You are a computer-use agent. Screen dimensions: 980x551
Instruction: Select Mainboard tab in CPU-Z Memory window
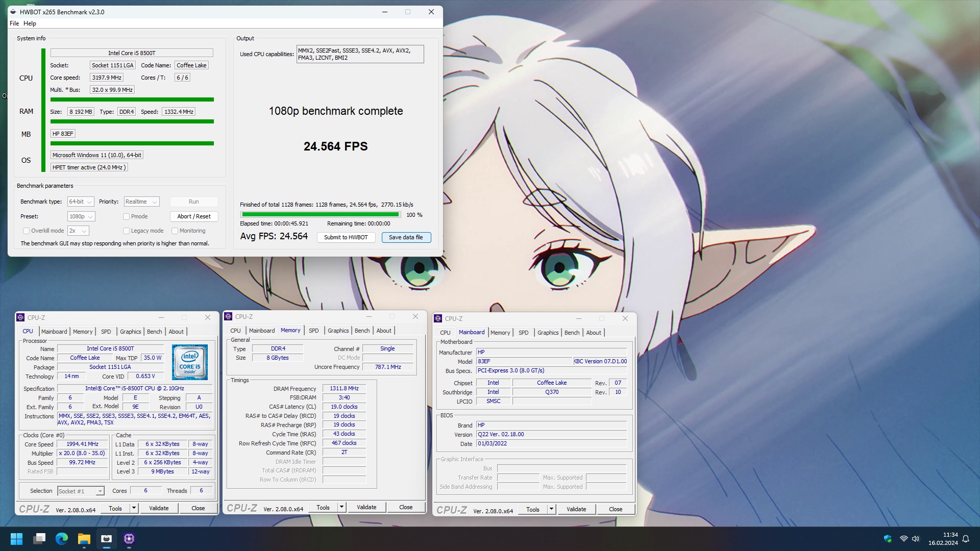[x=262, y=331]
